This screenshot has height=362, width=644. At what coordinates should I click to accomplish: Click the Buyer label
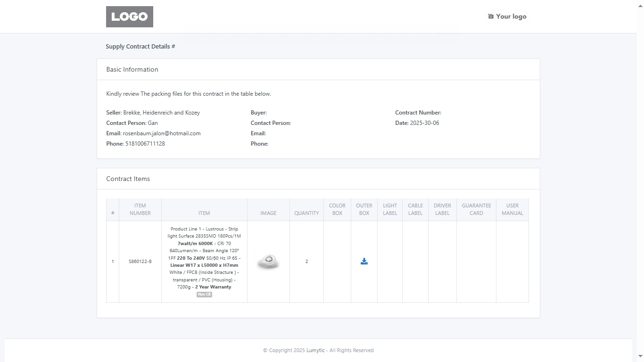259,113
